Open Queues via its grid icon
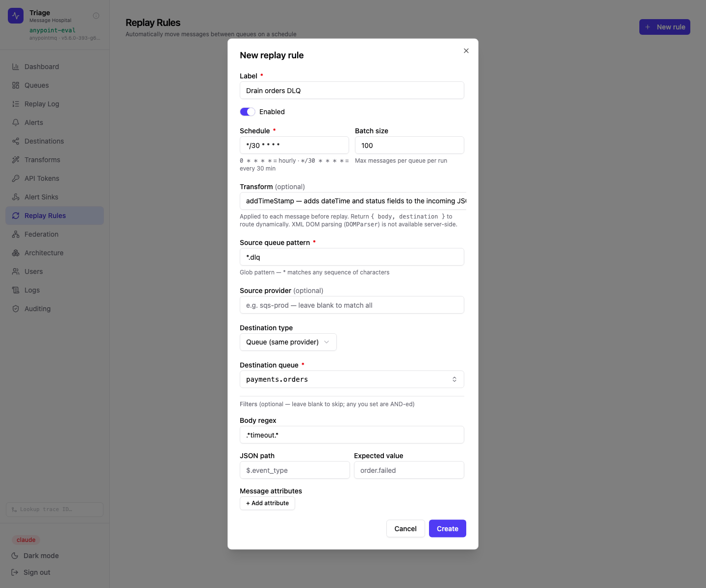706x588 pixels. pyautogui.click(x=16, y=85)
